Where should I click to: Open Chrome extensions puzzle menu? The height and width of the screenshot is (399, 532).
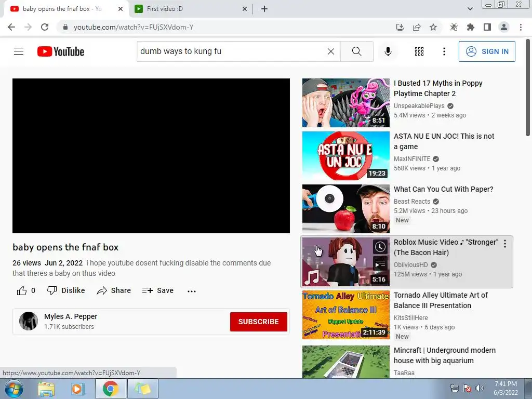(x=471, y=27)
